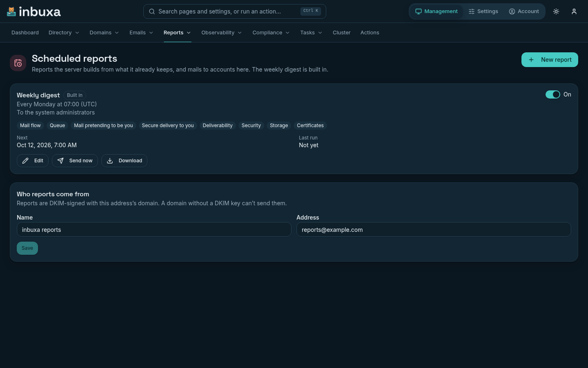Open the Reports menu tab
588x368 pixels.
(177, 33)
